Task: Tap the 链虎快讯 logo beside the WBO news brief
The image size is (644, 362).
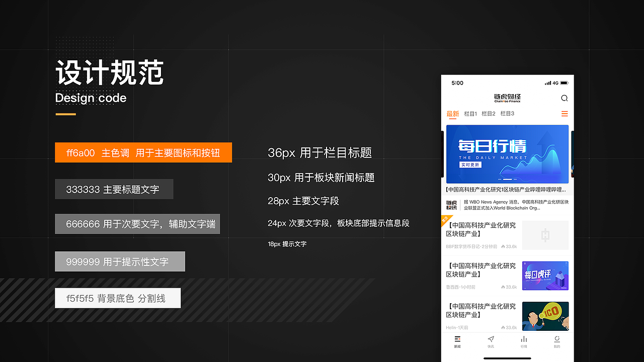Action: click(451, 205)
